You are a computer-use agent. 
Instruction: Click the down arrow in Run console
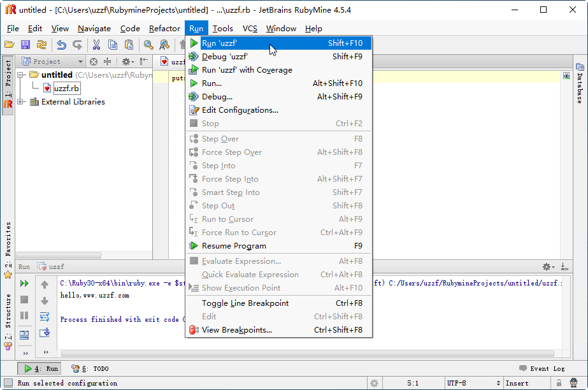[45, 301]
